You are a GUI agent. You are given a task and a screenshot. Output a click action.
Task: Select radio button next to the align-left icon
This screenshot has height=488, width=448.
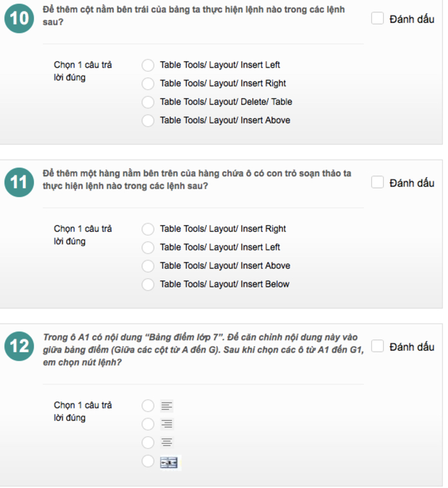point(148,406)
